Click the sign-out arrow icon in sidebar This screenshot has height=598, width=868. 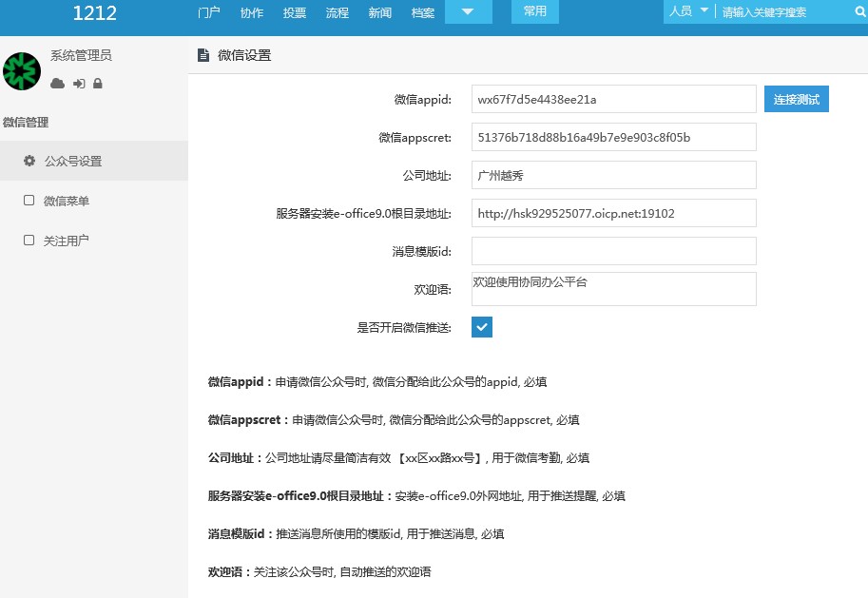[x=79, y=84]
